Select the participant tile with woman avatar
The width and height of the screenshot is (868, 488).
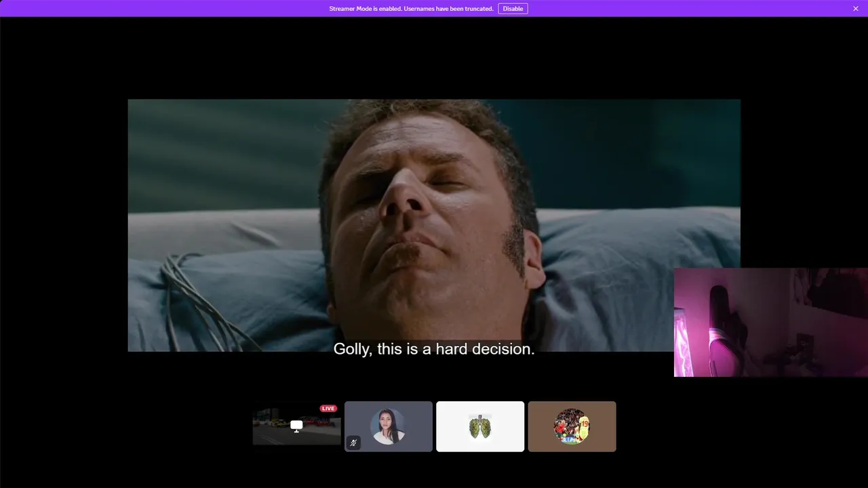click(x=389, y=426)
